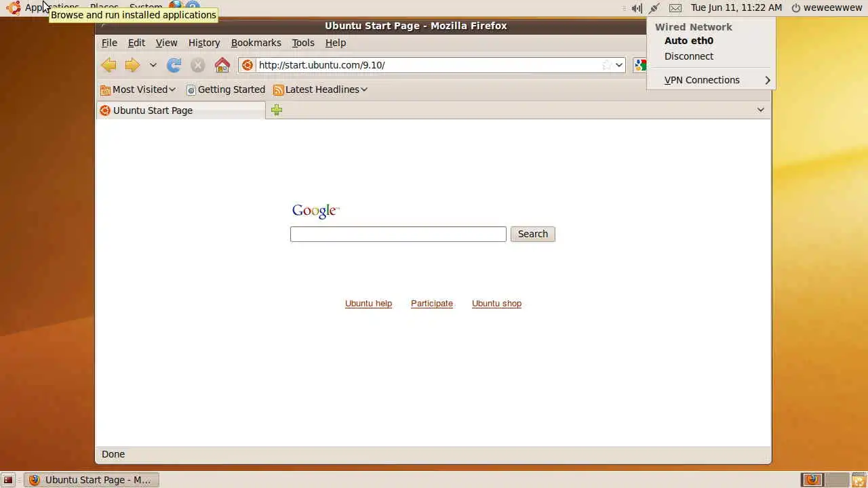Switch to the second workspace in switcher
Viewport: 868px width, 488px height.
(x=837, y=480)
